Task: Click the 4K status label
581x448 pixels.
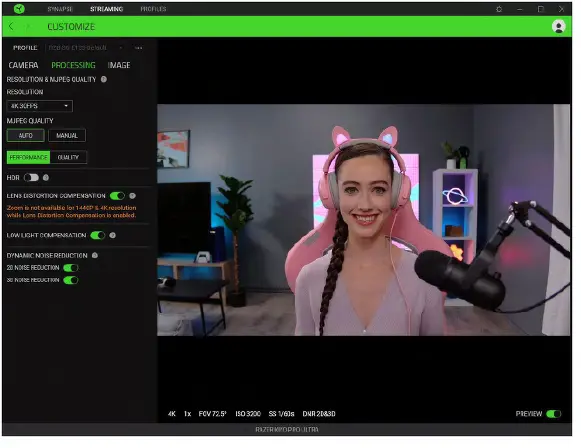Action: point(172,414)
